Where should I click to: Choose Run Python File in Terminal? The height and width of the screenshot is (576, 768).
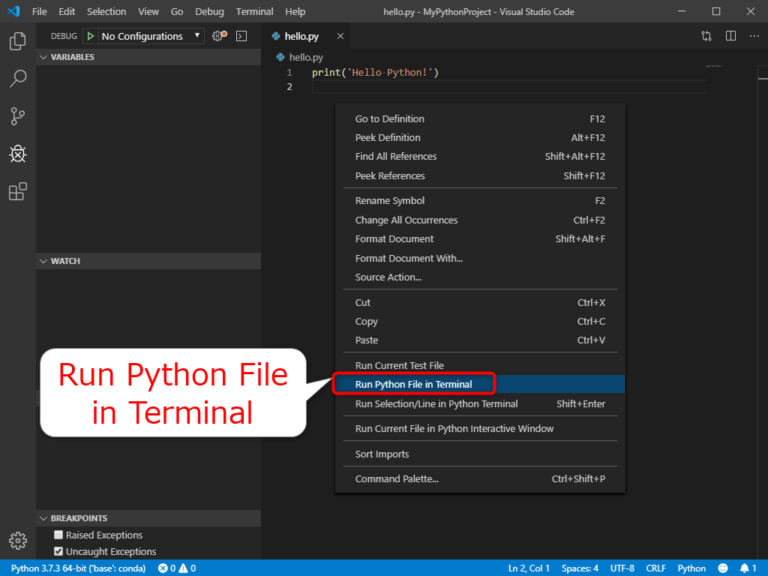413,384
